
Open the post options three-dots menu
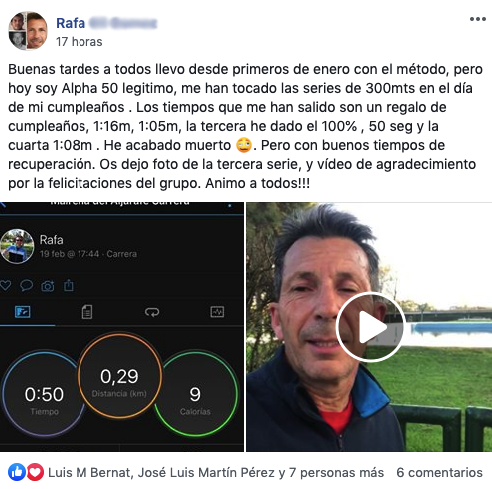point(477,19)
